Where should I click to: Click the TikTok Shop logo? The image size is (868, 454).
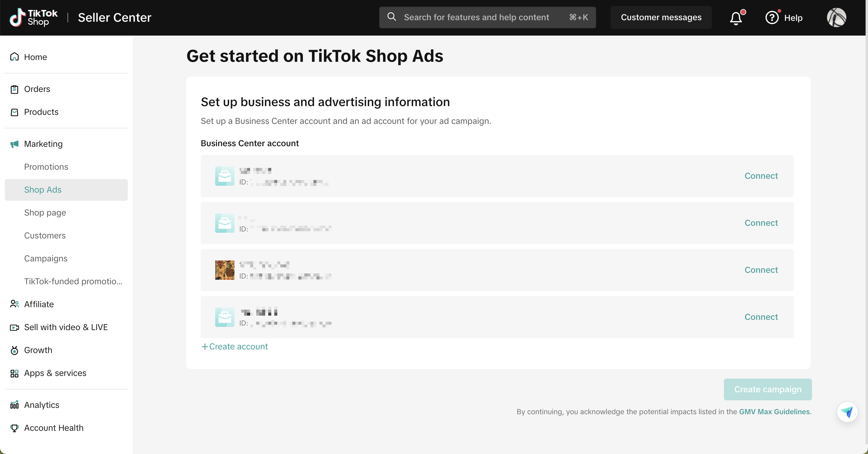(34, 17)
